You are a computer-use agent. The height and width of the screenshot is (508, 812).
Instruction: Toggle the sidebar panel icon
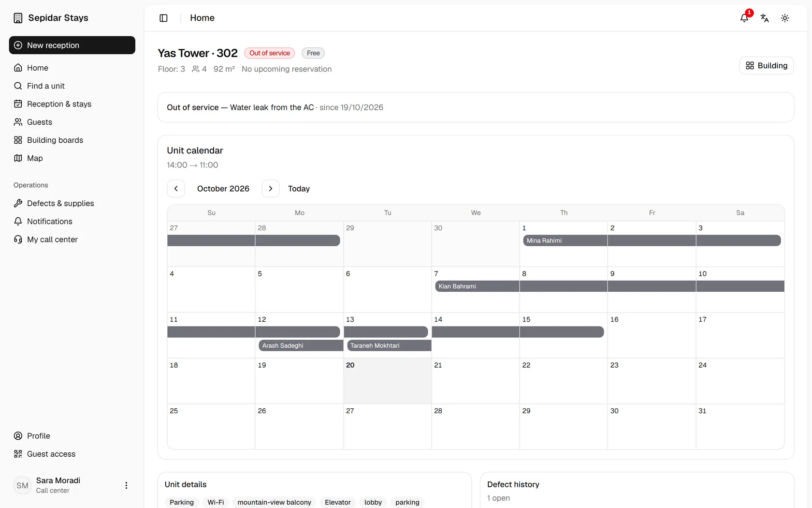point(163,18)
